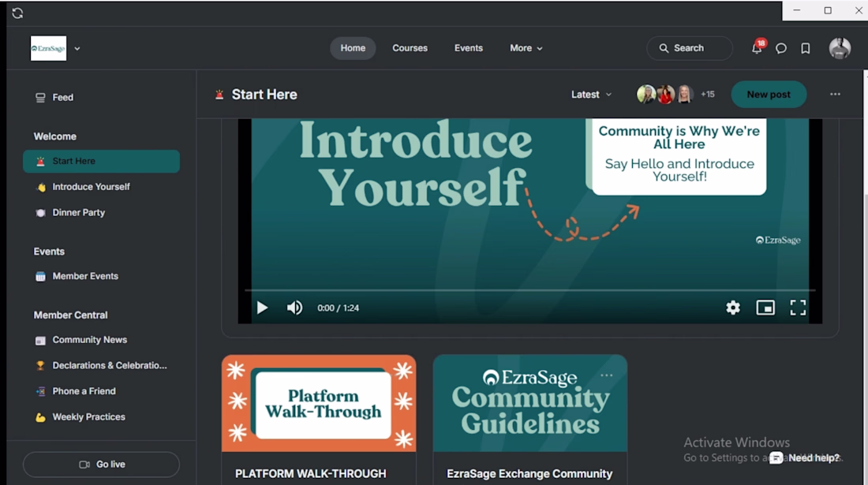
Task: Click the Feed icon in the sidebar
Action: [40, 98]
